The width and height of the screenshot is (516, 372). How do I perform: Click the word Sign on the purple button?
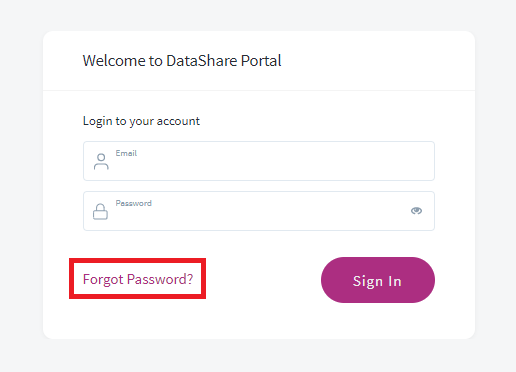368,281
